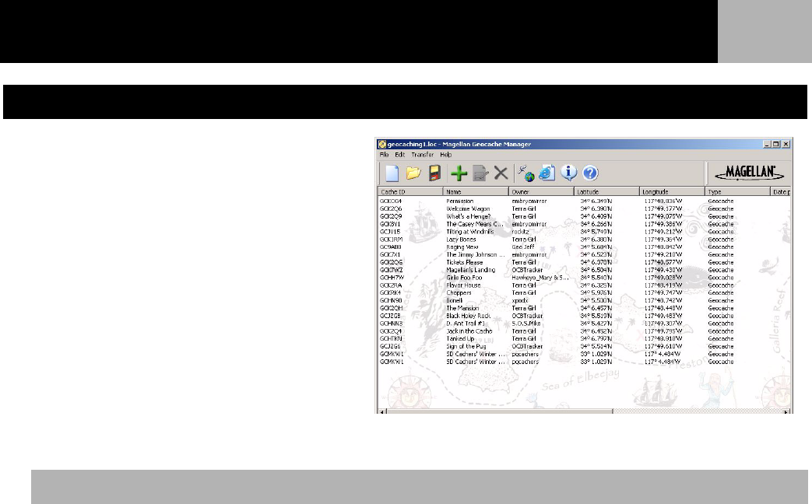Click owner 'Geo Jeff' cell
The height and width of the screenshot is (504, 812).
523,247
